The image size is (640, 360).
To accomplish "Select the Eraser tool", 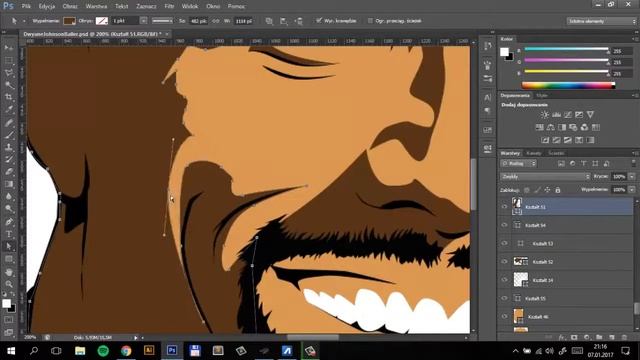I will pos(9,171).
